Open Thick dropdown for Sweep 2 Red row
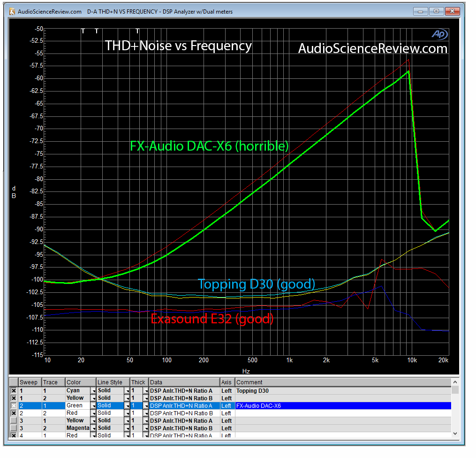The image size is (476, 458). [x=146, y=413]
